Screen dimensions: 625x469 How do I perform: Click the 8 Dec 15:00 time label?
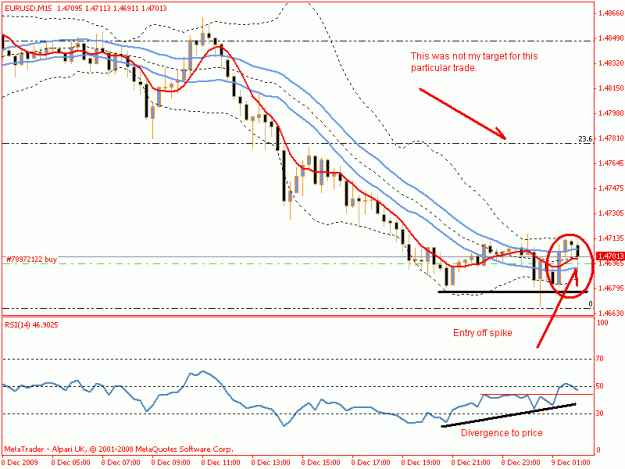pyautogui.click(x=321, y=462)
